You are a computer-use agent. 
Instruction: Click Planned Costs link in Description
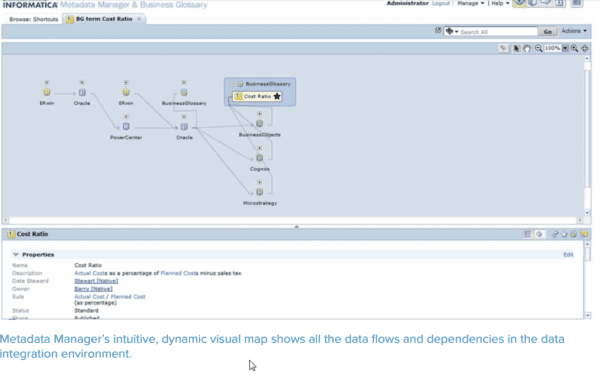[x=179, y=273]
